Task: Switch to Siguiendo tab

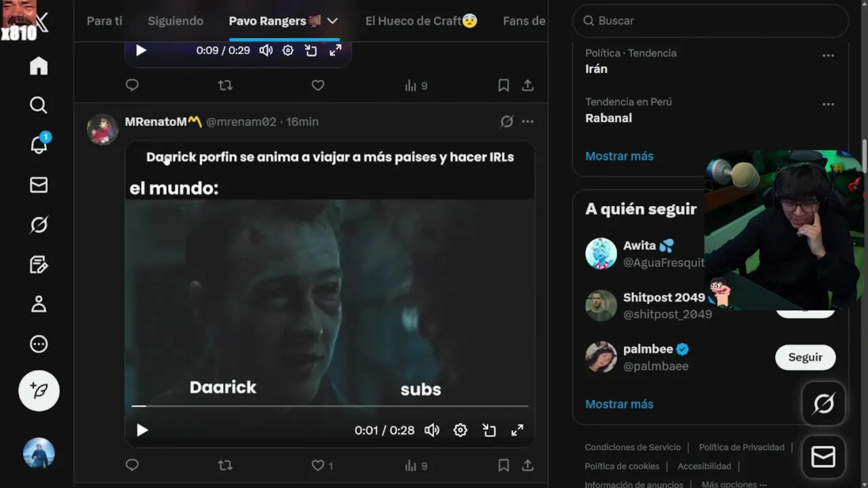Action: tap(176, 21)
